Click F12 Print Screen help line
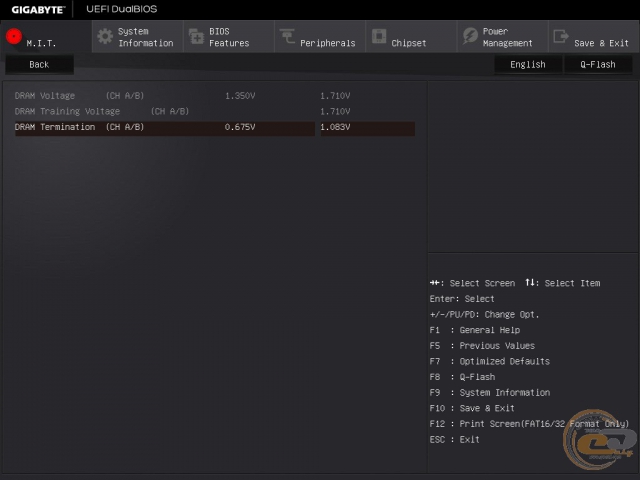The height and width of the screenshot is (480, 640). 529,424
